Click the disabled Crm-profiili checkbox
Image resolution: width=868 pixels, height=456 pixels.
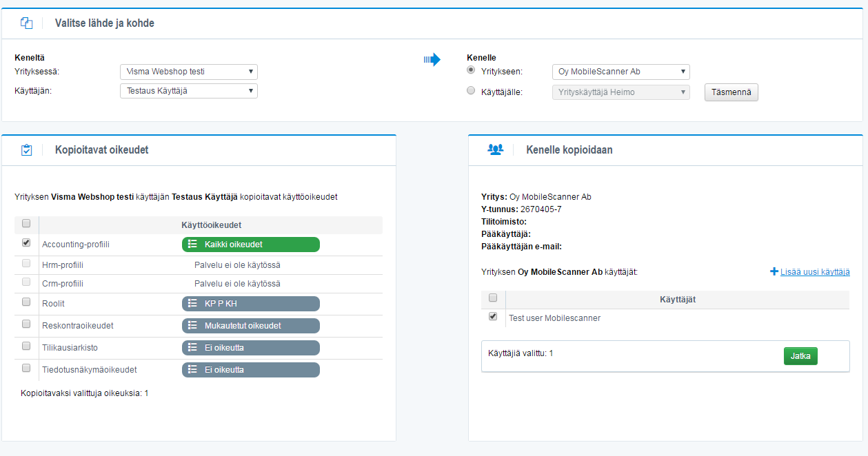pyautogui.click(x=26, y=282)
